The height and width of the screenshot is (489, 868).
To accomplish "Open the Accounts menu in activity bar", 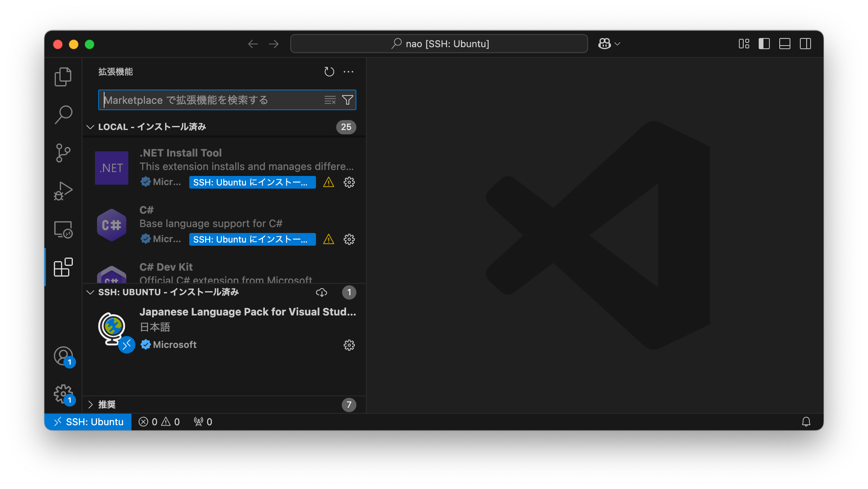I will tap(64, 356).
